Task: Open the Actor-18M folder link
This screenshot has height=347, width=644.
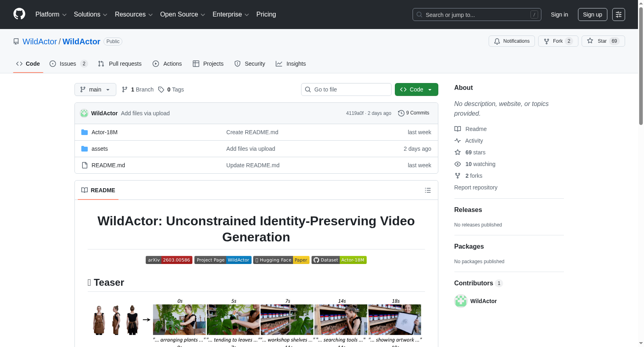Action: [105, 132]
